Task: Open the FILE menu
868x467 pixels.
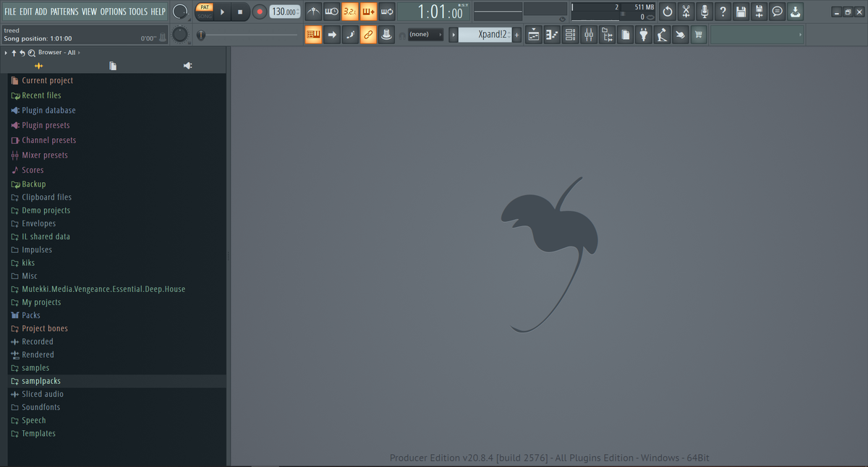Action: [10, 12]
